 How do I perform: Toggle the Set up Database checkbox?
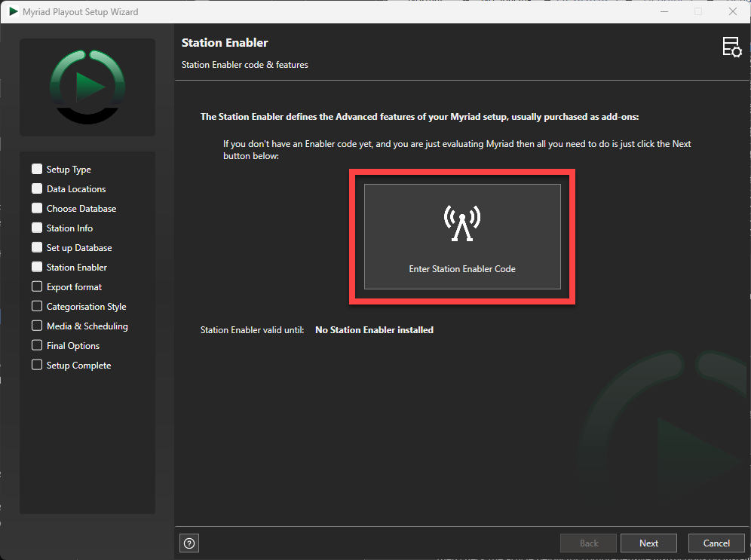tap(37, 247)
